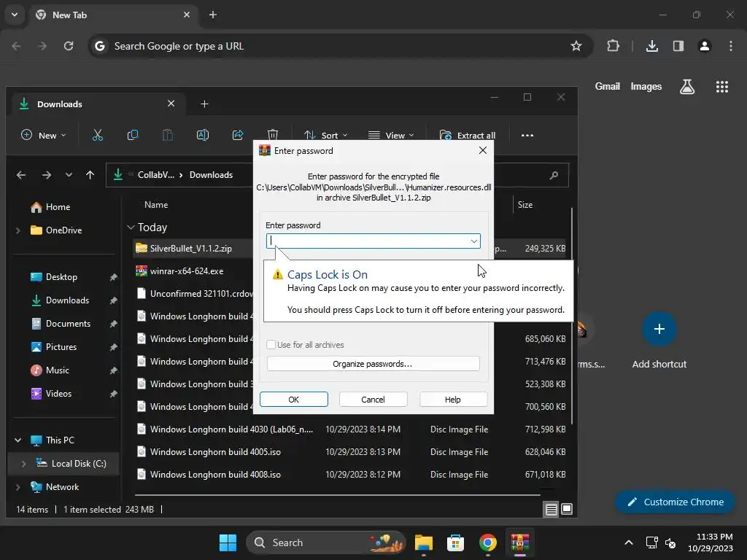
Task: Reload the Chrome page
Action: (x=69, y=46)
